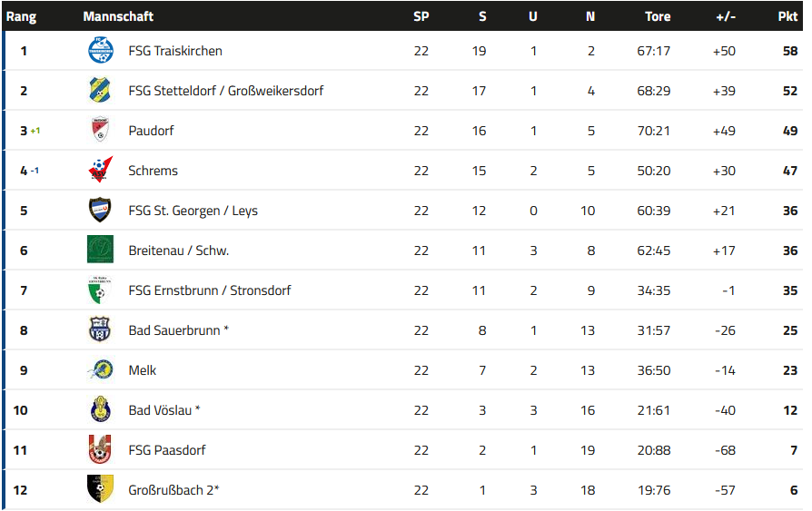Click the FSG Traiskirchen club logo

101,50
